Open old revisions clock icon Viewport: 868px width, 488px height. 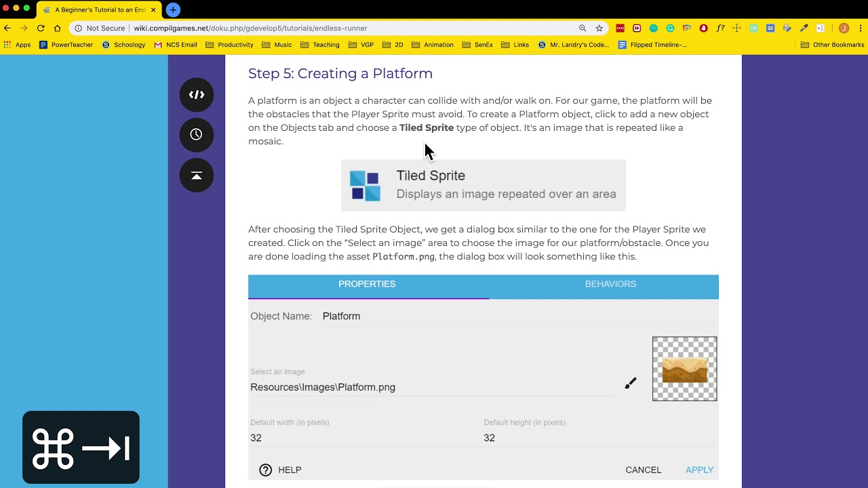coord(197,134)
